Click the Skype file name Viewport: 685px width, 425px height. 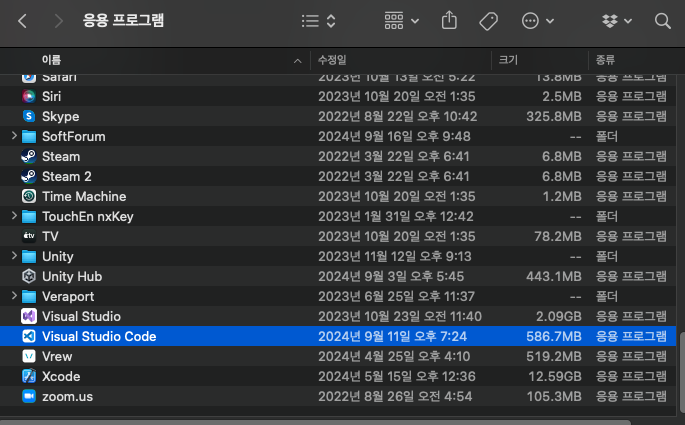tap(61, 117)
